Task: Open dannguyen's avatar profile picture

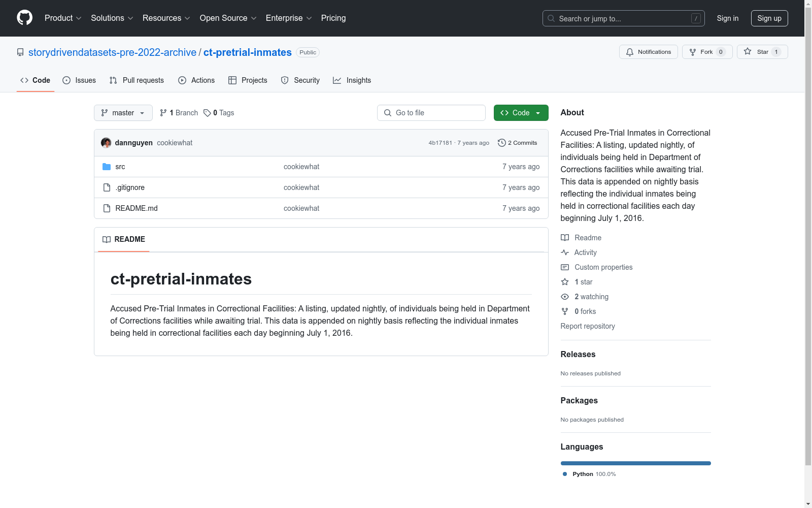Action: click(106, 143)
